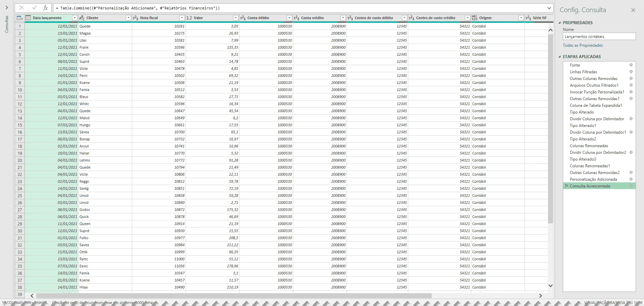The image size is (644, 306).
Task: Open the table menu icon in the grid corner
Action: 20,18
